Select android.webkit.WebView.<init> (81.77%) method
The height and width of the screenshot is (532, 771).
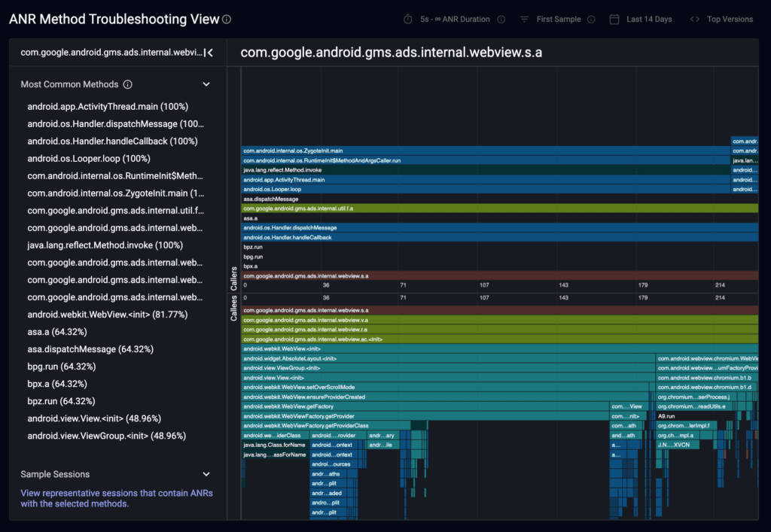tap(107, 315)
